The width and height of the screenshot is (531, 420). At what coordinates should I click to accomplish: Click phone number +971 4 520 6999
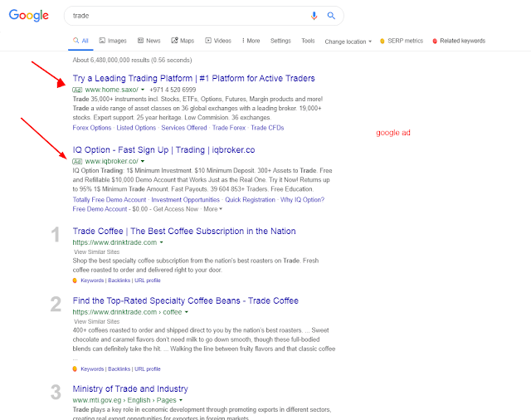173,90
